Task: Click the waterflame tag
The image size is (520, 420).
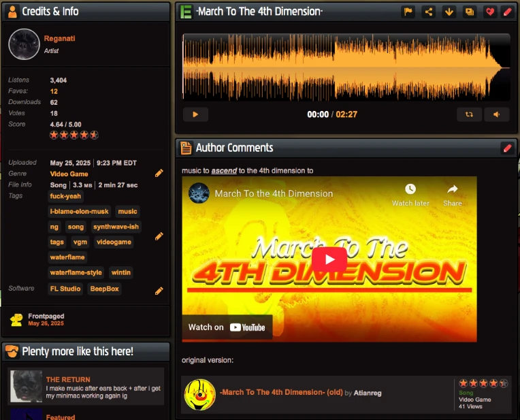Action: tap(67, 257)
